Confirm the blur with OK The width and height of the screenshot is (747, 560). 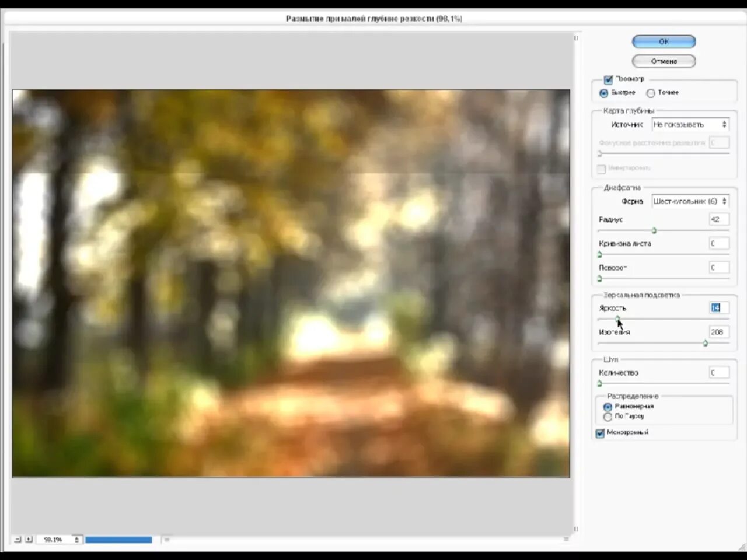pyautogui.click(x=664, y=41)
